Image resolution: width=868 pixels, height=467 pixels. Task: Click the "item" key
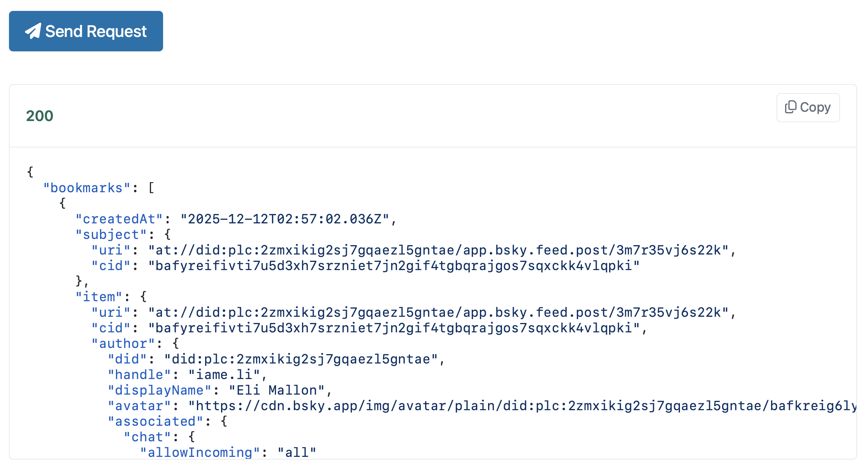coord(99,297)
